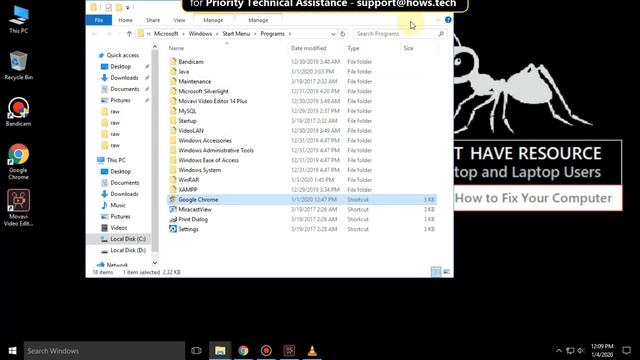Screen dimensions: 640x360
Task: Select the Microsoft Silverlight folder
Action: pyautogui.click(x=203, y=91)
